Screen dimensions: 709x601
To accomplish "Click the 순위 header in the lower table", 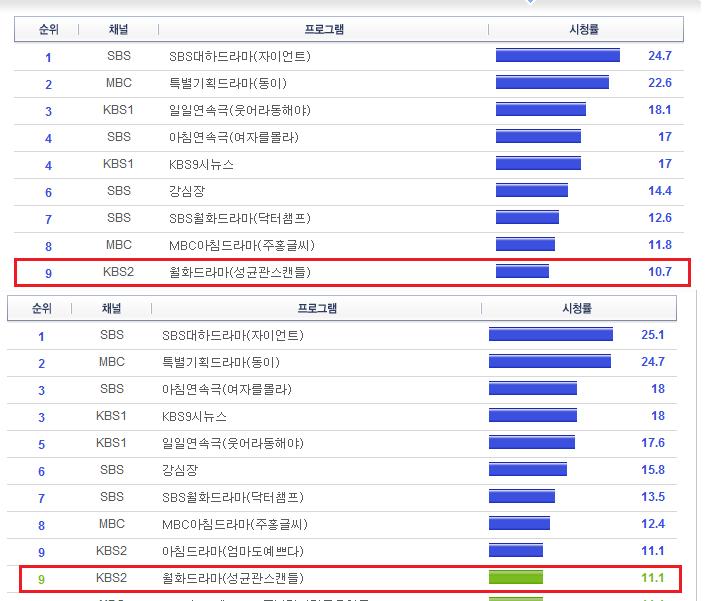I will (x=42, y=308).
